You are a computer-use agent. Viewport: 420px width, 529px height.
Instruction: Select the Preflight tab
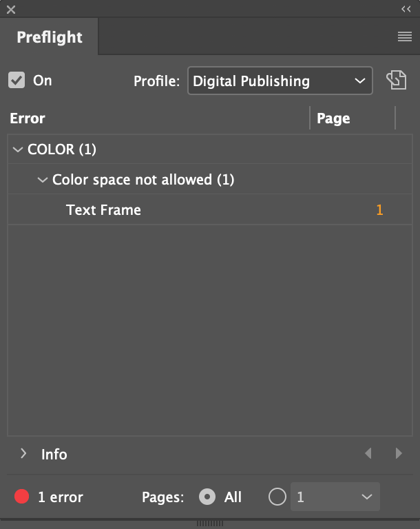pyautogui.click(x=50, y=37)
